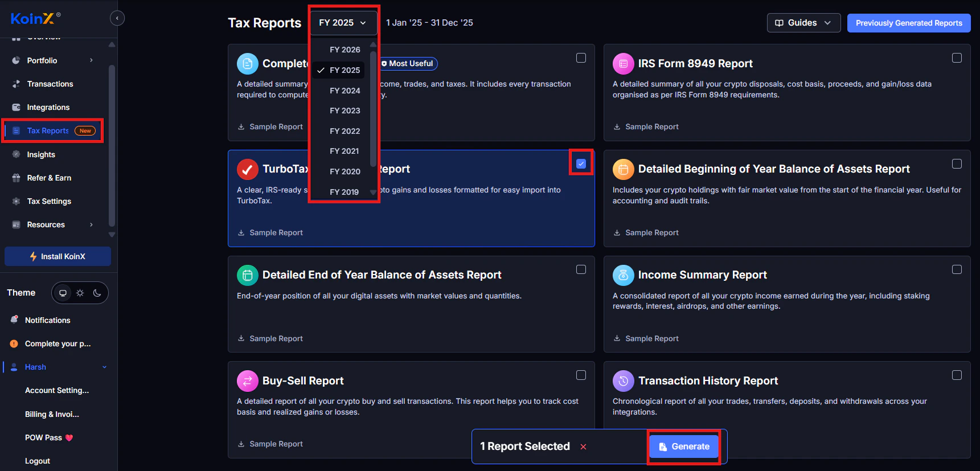
Task: Check the Transaction History Report checkbox
Action: tap(957, 375)
